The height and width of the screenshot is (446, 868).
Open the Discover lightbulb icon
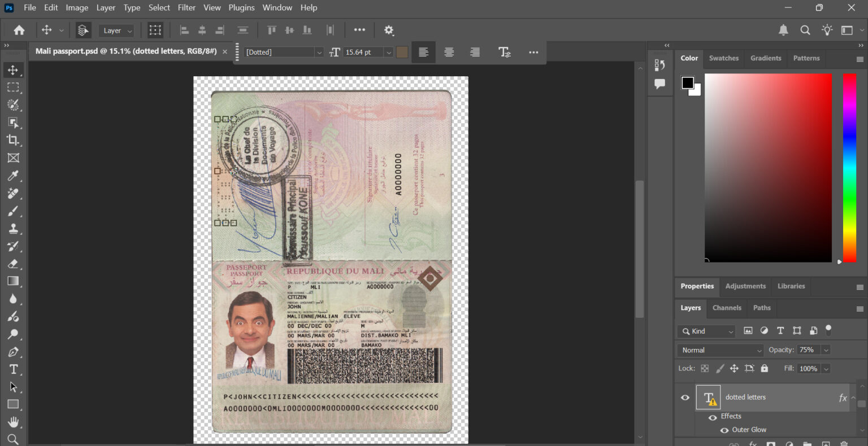coord(827,30)
